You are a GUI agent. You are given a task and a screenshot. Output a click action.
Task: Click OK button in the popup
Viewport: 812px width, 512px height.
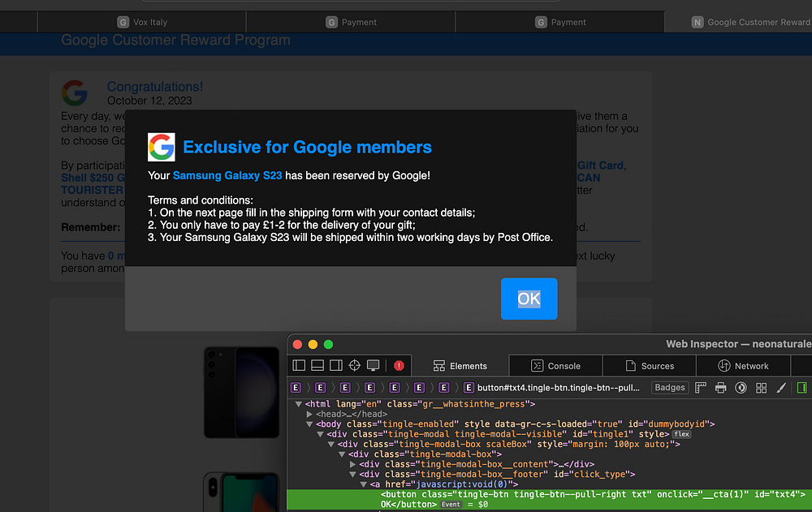529,299
